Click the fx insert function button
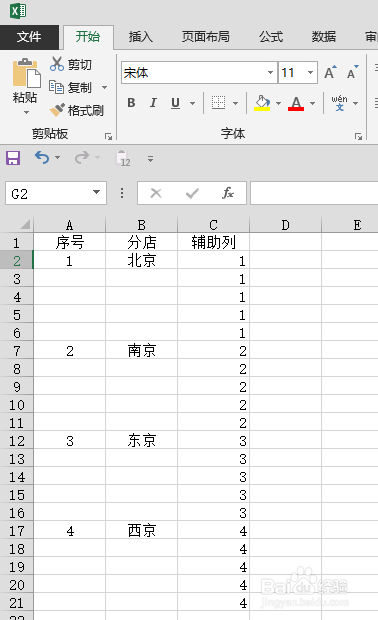This screenshot has height=620, width=378. point(228,193)
